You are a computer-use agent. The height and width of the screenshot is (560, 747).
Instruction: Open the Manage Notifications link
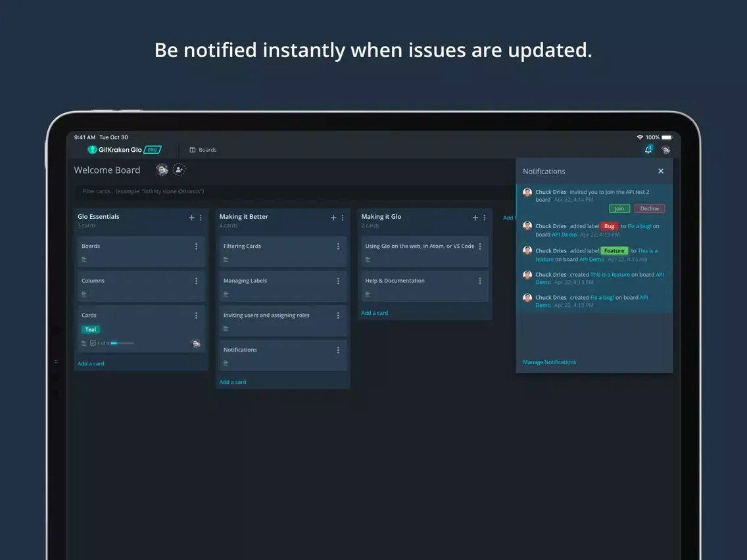[549, 362]
